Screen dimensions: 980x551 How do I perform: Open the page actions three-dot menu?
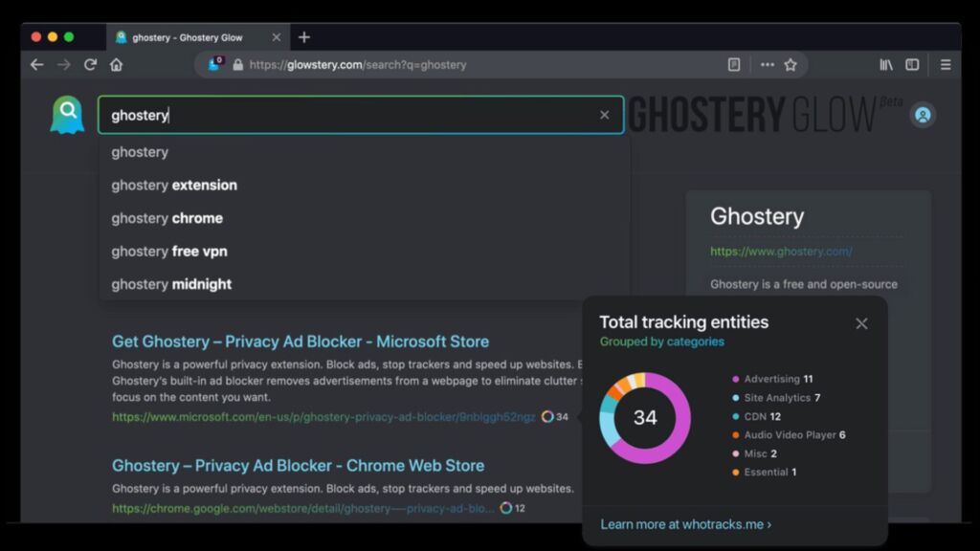(x=767, y=65)
